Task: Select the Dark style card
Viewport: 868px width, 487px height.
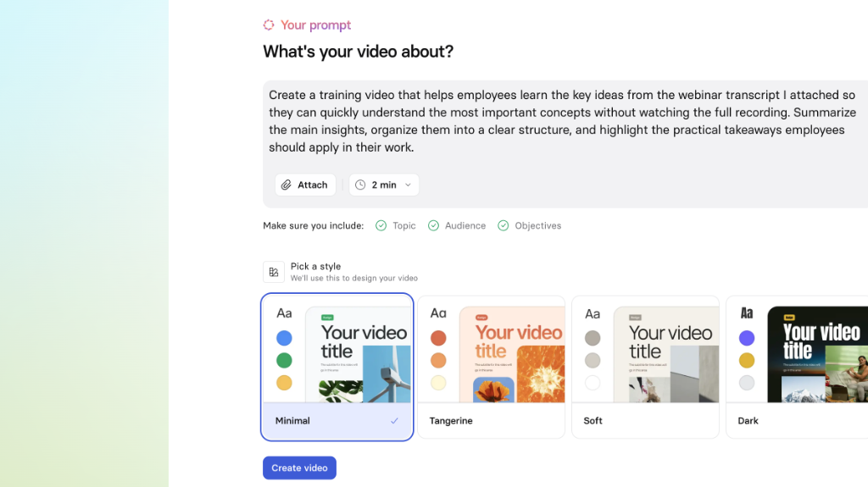Action: [797, 367]
